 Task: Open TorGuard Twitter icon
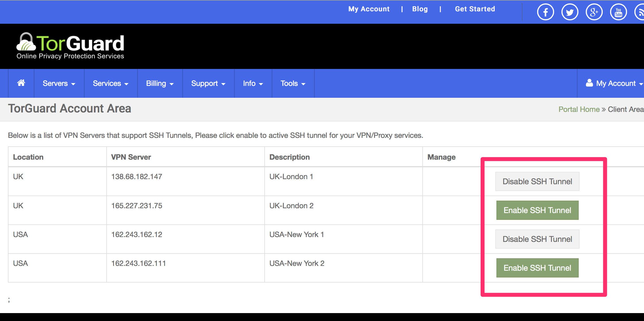click(x=570, y=12)
